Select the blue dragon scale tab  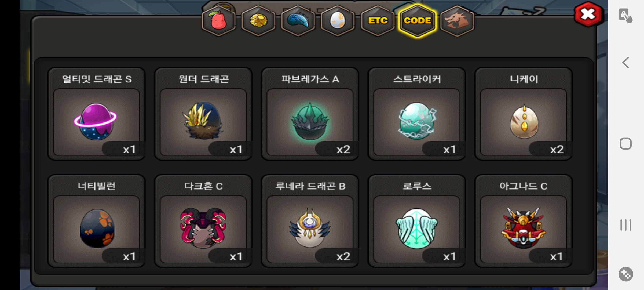298,21
